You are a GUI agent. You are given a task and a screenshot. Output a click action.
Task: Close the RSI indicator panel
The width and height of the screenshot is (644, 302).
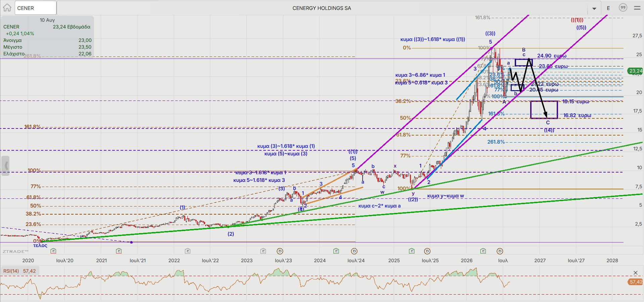pyautogui.click(x=635, y=273)
